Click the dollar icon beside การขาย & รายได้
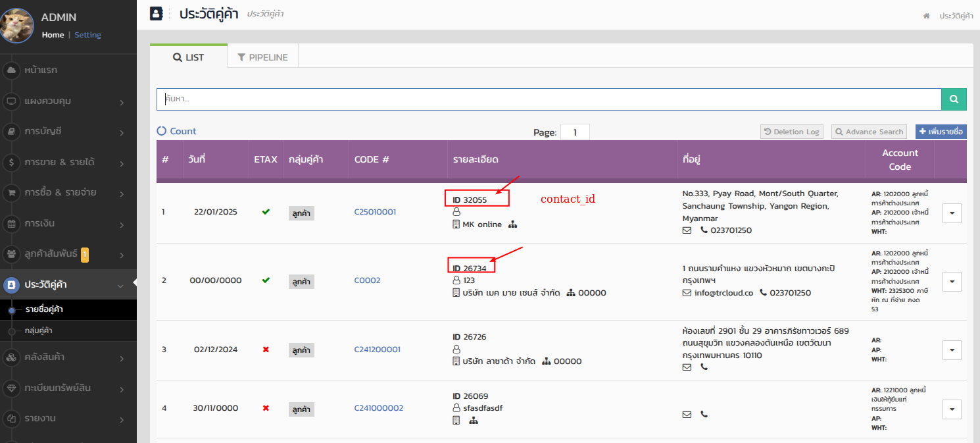This screenshot has width=980, height=443. (11, 162)
